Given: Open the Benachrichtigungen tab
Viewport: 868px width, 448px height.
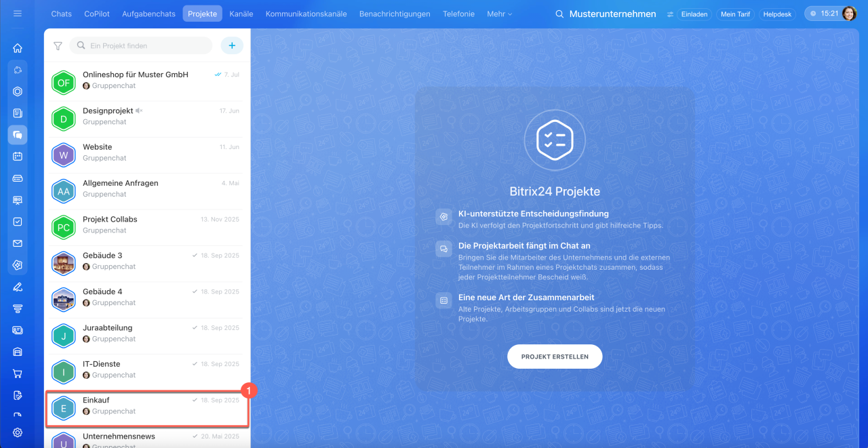Looking at the screenshot, I should 395,14.
